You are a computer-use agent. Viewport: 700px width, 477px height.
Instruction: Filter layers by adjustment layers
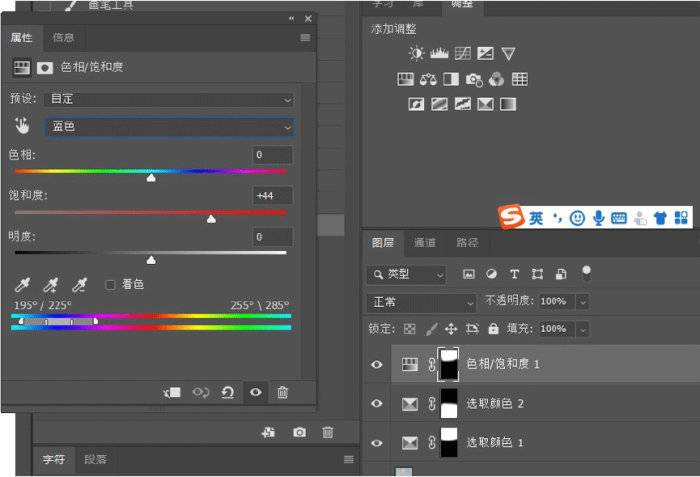pos(492,274)
